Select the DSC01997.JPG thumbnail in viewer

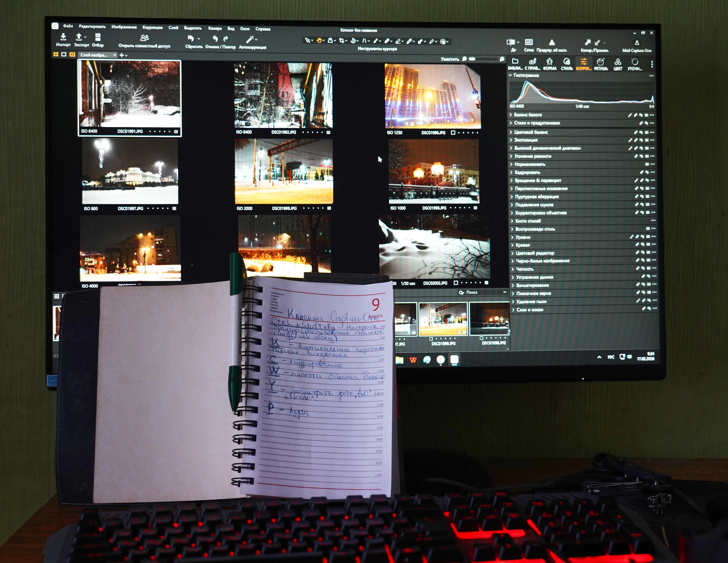130,171
